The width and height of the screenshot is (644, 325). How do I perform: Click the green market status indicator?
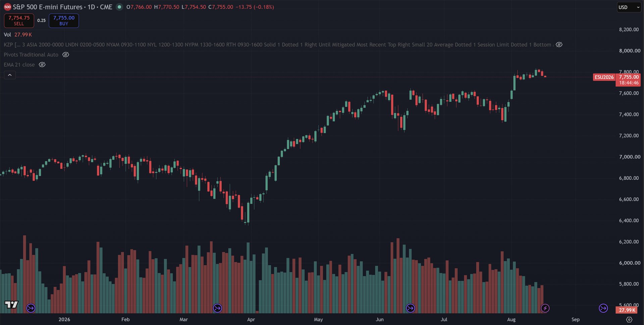coord(119,7)
